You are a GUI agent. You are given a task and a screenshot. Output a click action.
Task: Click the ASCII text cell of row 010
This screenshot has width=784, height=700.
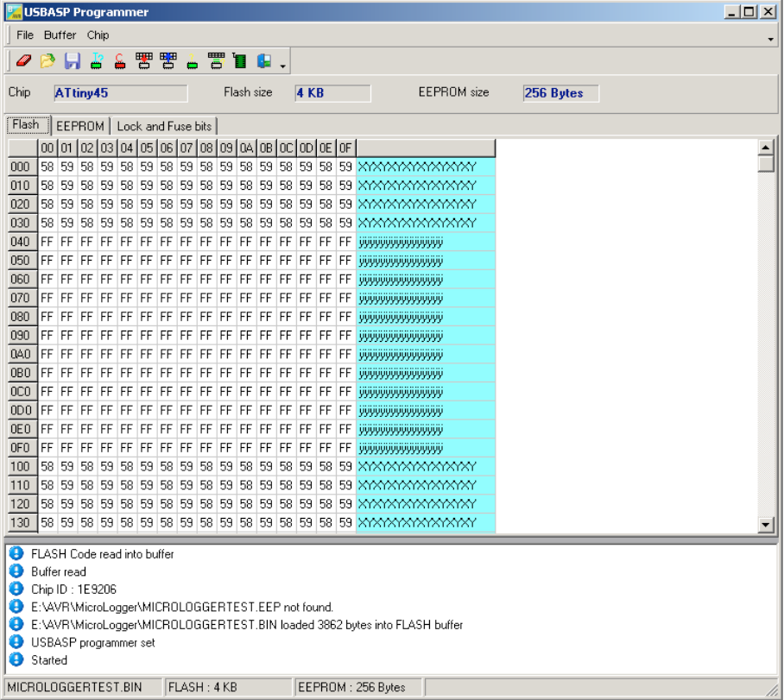tap(426, 186)
